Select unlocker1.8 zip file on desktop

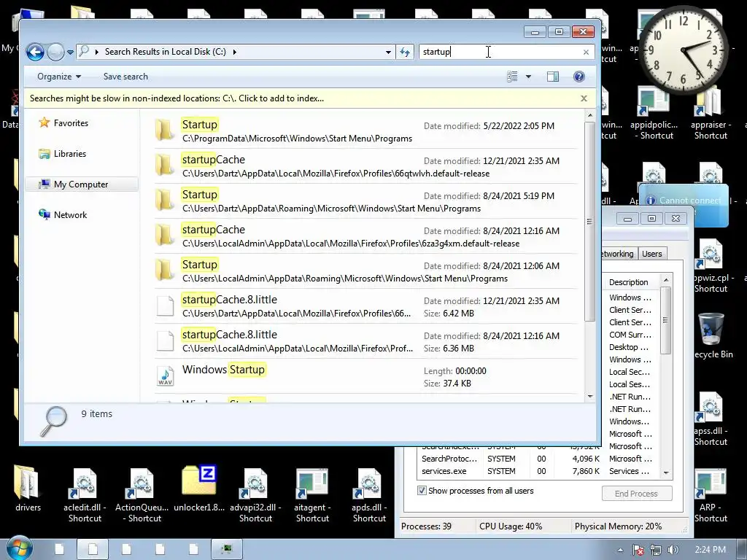pyautogui.click(x=199, y=488)
